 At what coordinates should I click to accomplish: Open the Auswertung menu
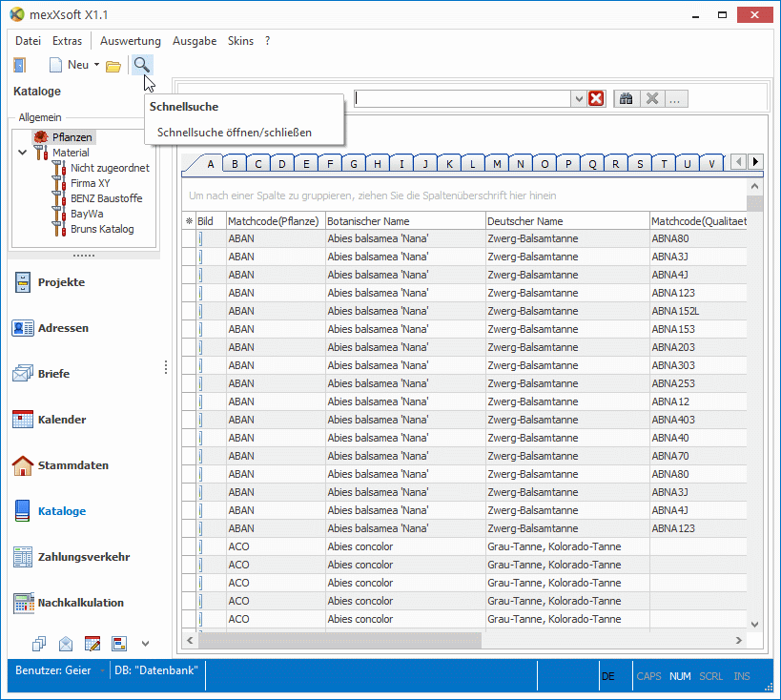[131, 41]
